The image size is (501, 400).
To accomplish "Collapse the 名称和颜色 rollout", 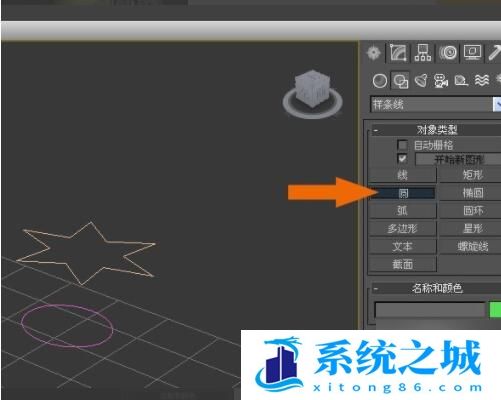I will [376, 289].
